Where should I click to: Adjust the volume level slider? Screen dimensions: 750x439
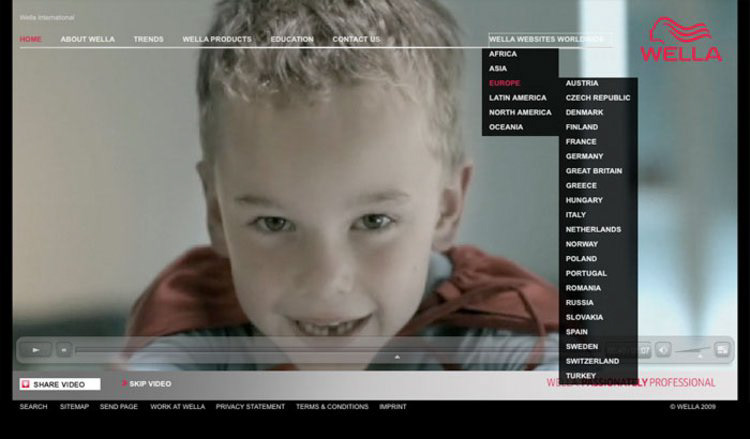pyautogui.click(x=693, y=351)
